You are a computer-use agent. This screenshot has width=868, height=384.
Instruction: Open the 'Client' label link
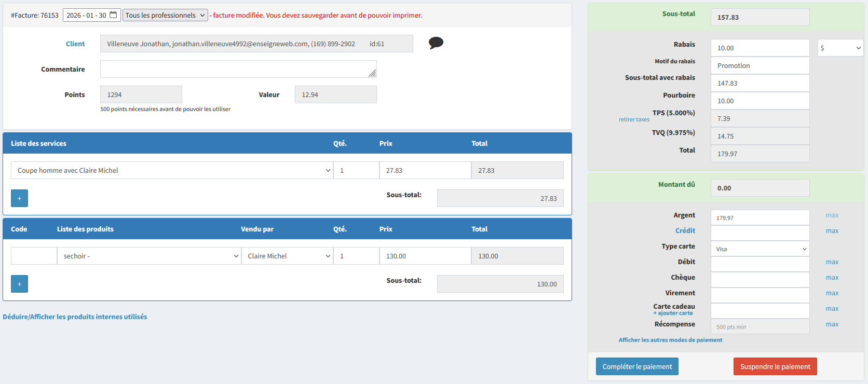75,44
